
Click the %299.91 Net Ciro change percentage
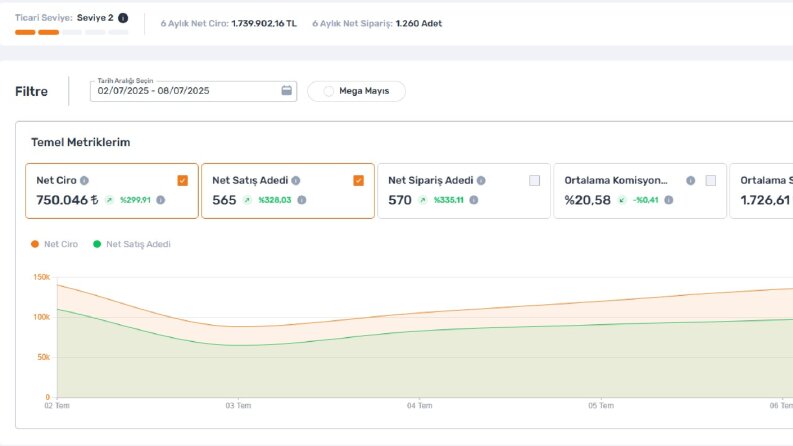[135, 200]
